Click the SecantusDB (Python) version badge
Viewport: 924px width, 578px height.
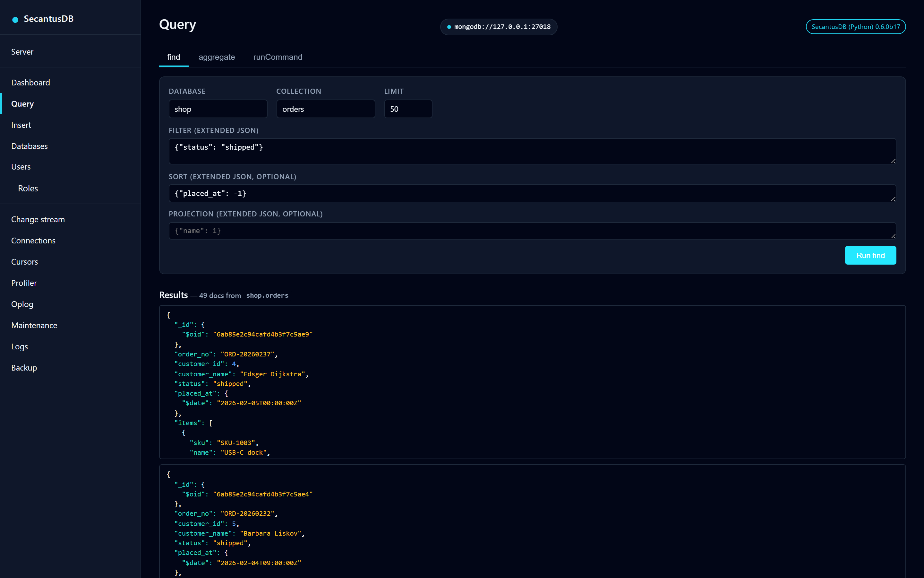pos(856,27)
